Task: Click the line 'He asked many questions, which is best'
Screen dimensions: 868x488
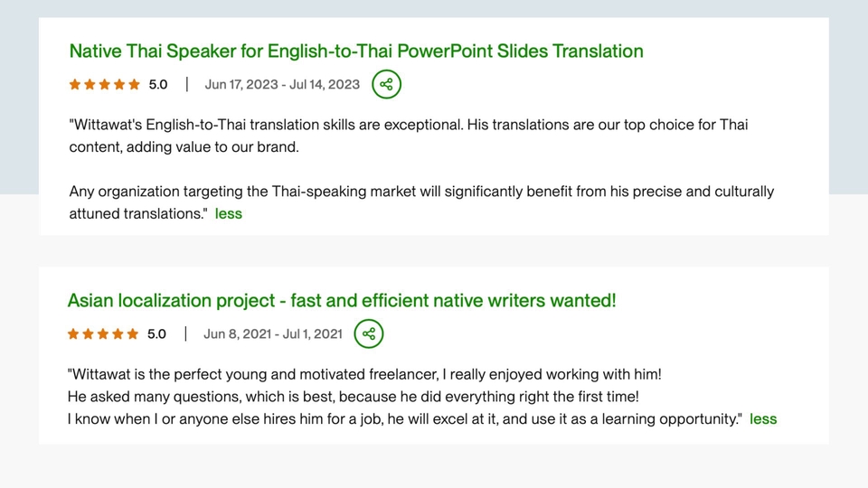Action: (354, 397)
